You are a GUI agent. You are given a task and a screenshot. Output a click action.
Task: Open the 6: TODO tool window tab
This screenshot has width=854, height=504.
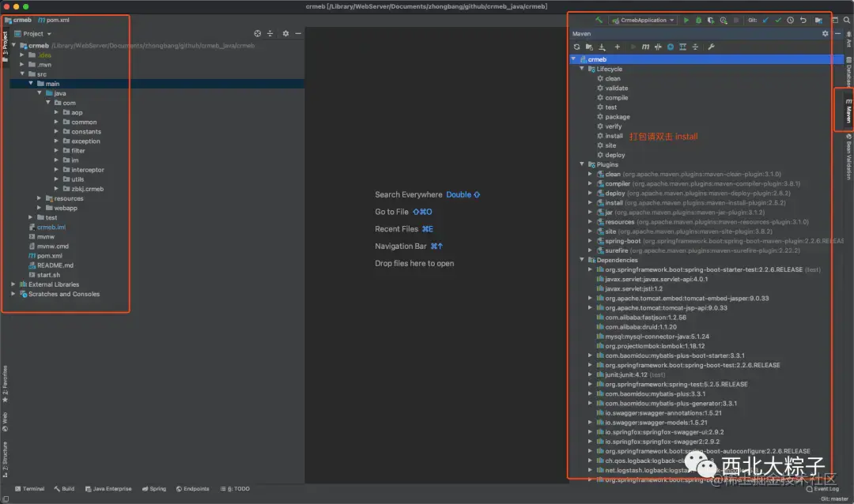click(x=236, y=489)
